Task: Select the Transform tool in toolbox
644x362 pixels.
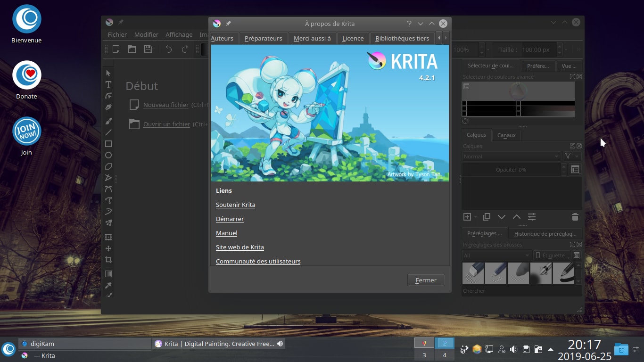Action: pos(108,237)
